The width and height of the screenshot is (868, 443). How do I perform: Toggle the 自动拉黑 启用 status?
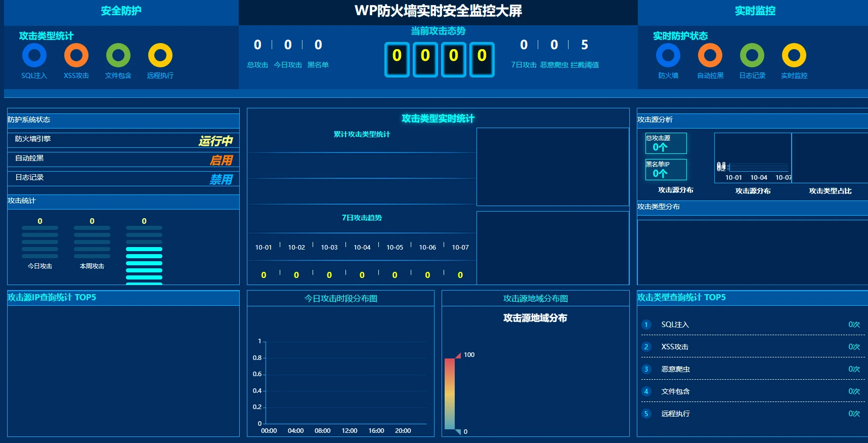click(221, 160)
